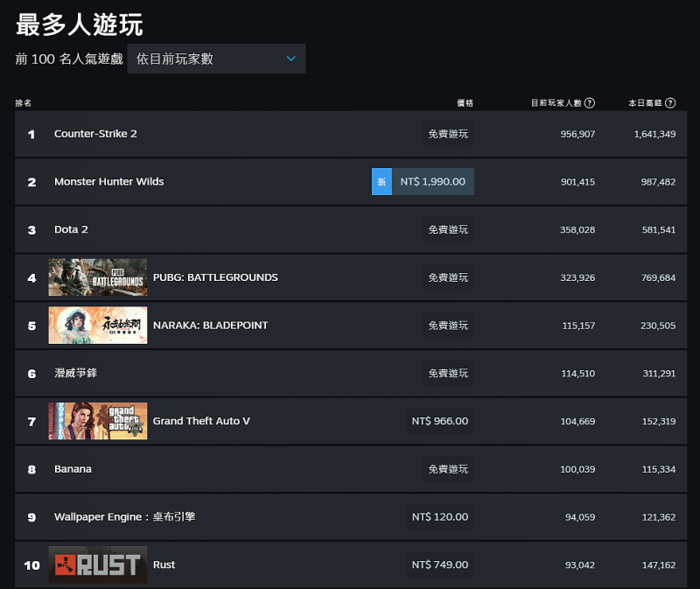Image resolution: width=700 pixels, height=589 pixels.
Task: Open Rust game title
Action: pos(164,564)
